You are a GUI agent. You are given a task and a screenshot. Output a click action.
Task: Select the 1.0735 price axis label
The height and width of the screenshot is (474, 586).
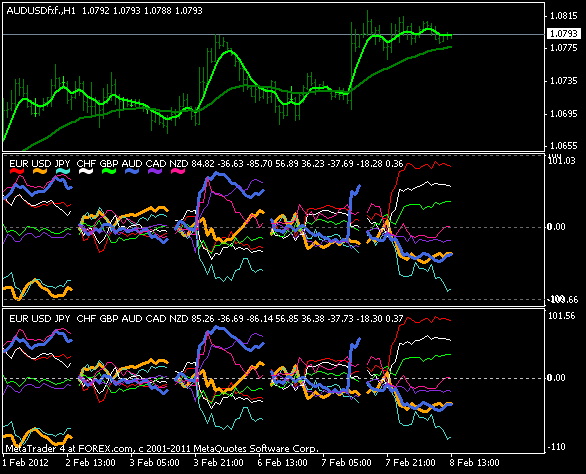[x=564, y=81]
